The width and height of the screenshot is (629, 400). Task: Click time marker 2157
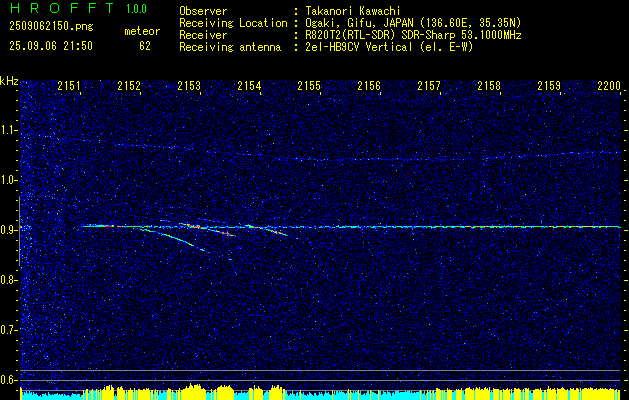coord(429,86)
